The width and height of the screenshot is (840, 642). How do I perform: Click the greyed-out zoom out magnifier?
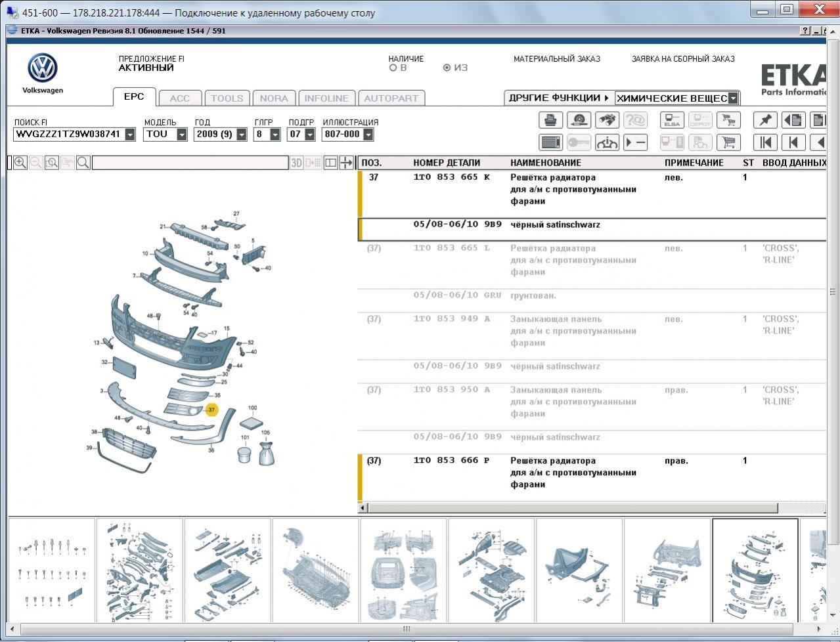(x=36, y=163)
